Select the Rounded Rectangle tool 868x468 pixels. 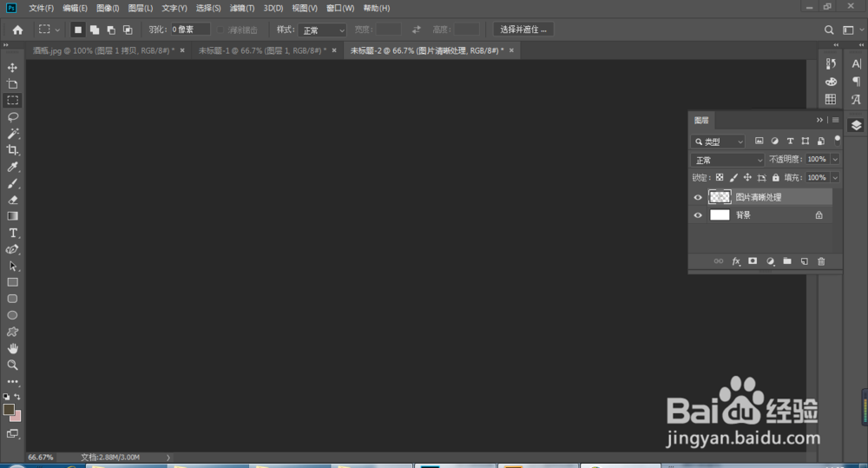point(12,299)
